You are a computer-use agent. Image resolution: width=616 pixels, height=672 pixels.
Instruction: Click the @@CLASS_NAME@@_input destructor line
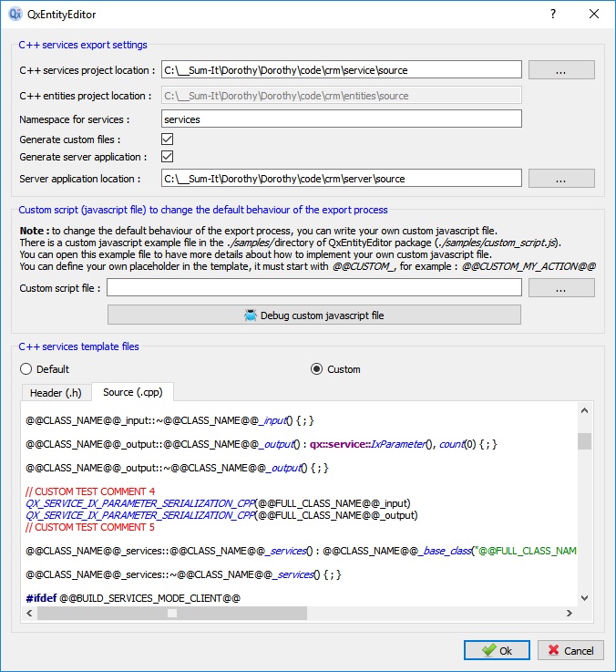(169, 420)
